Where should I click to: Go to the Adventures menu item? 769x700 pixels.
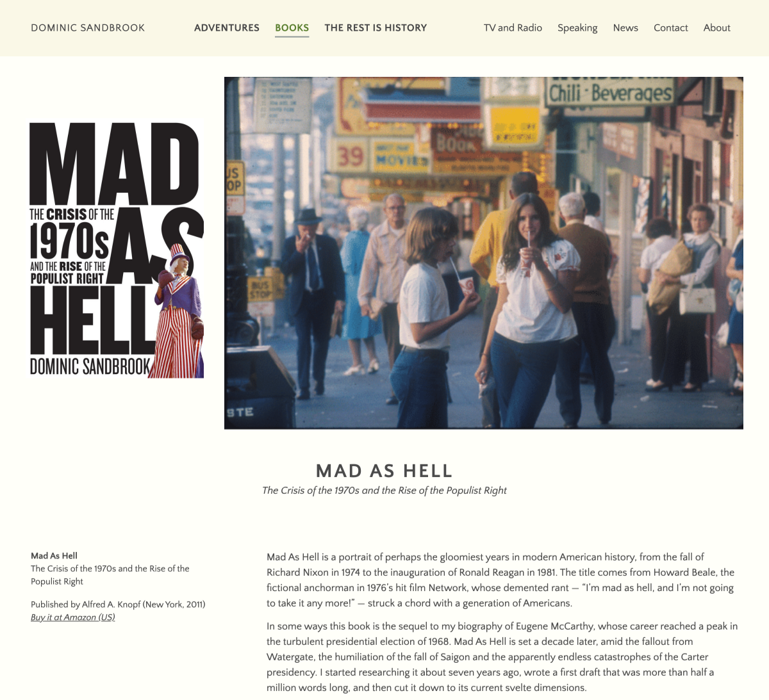click(227, 28)
